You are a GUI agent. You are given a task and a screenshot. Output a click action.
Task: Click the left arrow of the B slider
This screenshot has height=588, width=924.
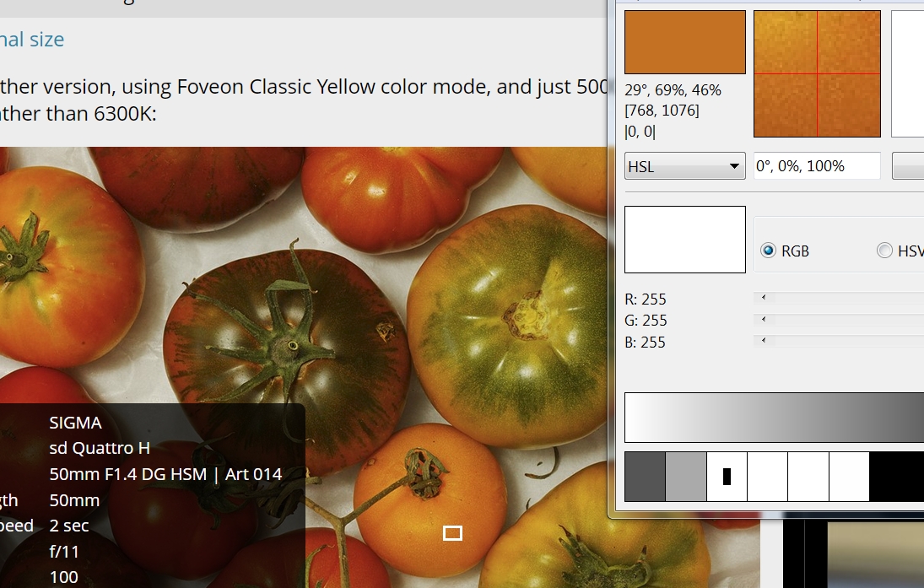764,341
